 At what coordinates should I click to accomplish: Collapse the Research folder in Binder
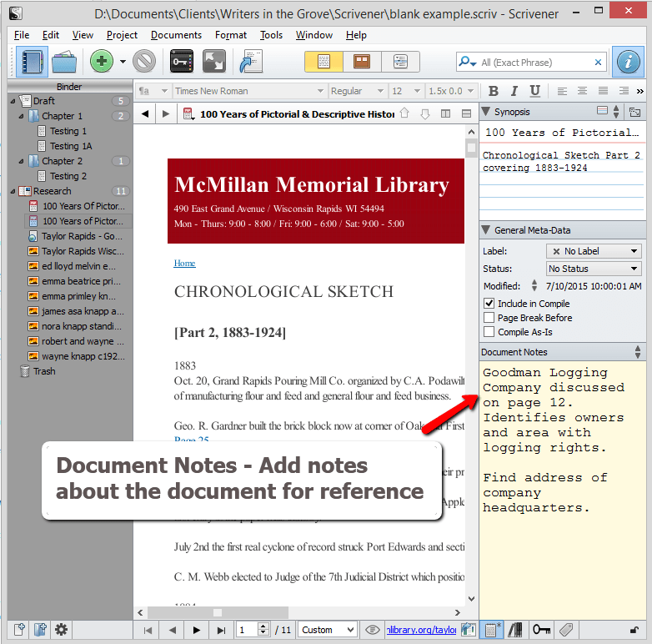13,191
